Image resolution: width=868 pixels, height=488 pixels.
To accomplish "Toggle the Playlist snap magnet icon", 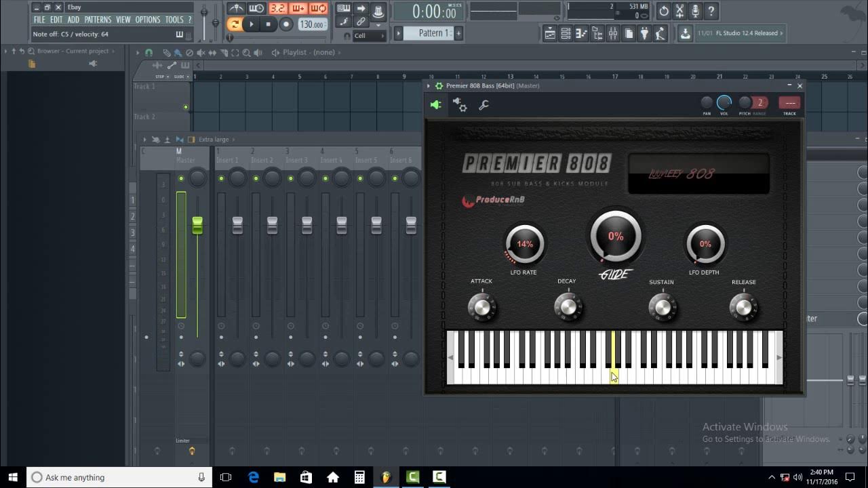I will click(149, 52).
